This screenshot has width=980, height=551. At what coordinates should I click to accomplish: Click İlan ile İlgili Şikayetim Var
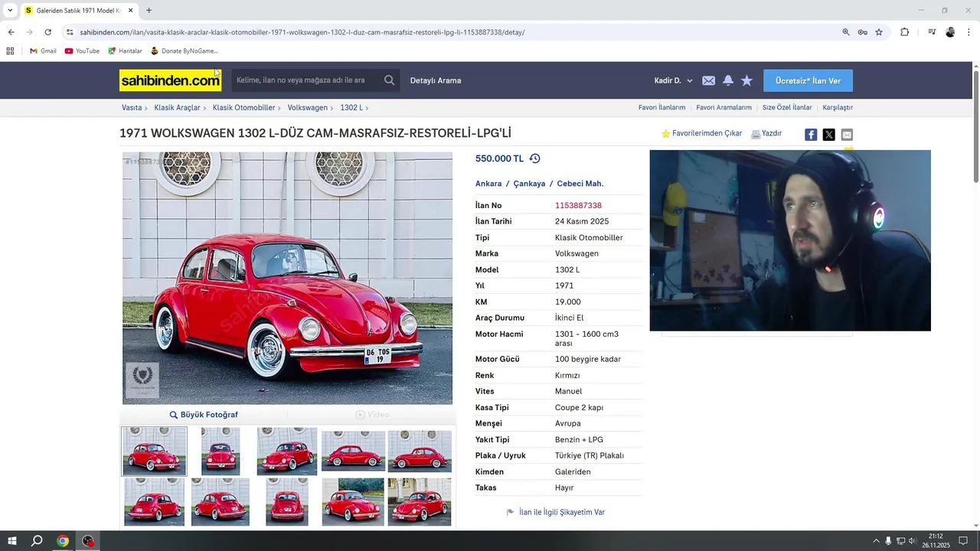(x=556, y=512)
